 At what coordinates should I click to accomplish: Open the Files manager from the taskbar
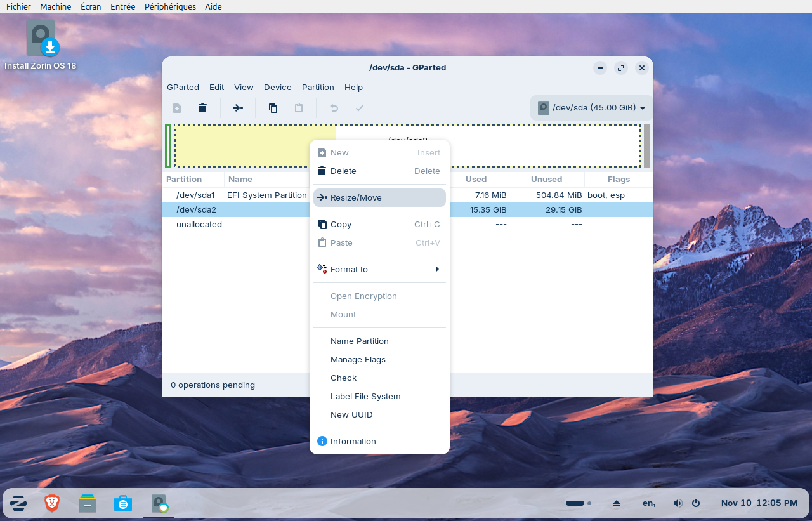pyautogui.click(x=88, y=504)
